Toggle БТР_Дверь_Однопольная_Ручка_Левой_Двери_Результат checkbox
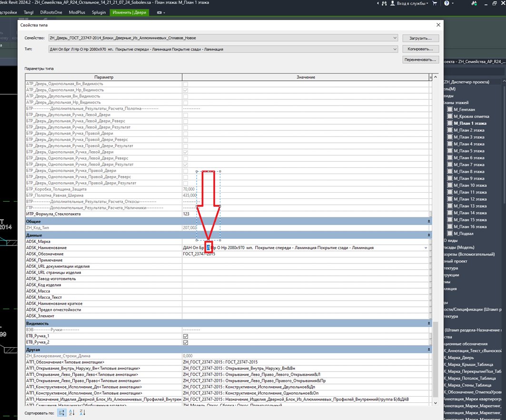The width and height of the screenshot is (506, 420). tap(186, 165)
